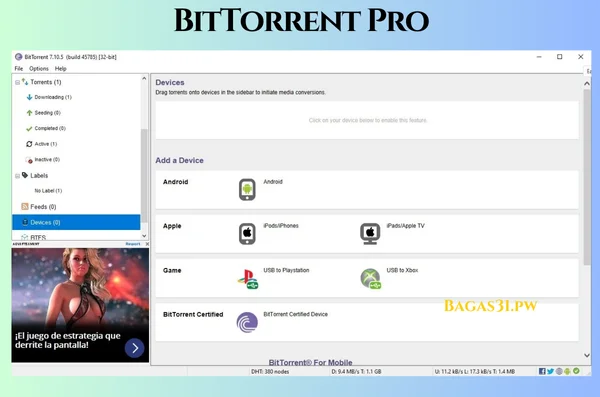Select Completed (0) category
The width and height of the screenshot is (600, 397).
pos(50,128)
